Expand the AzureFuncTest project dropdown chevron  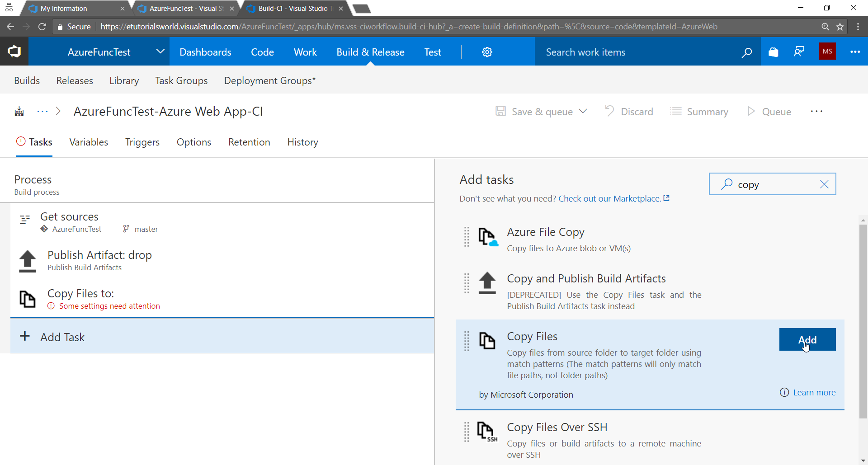[x=160, y=52]
